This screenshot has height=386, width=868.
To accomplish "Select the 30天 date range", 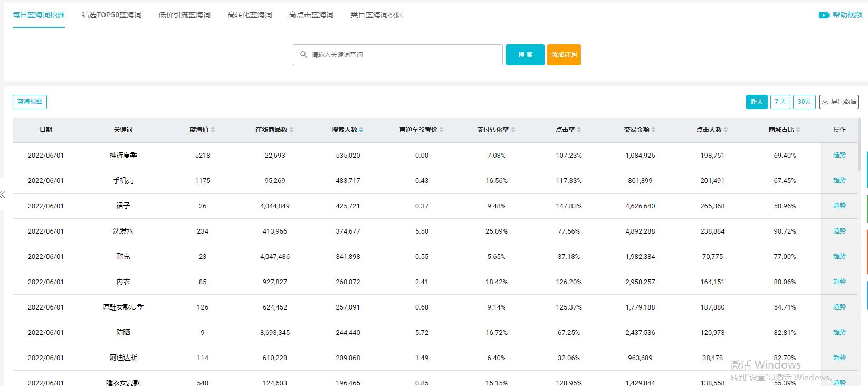I will click(804, 102).
